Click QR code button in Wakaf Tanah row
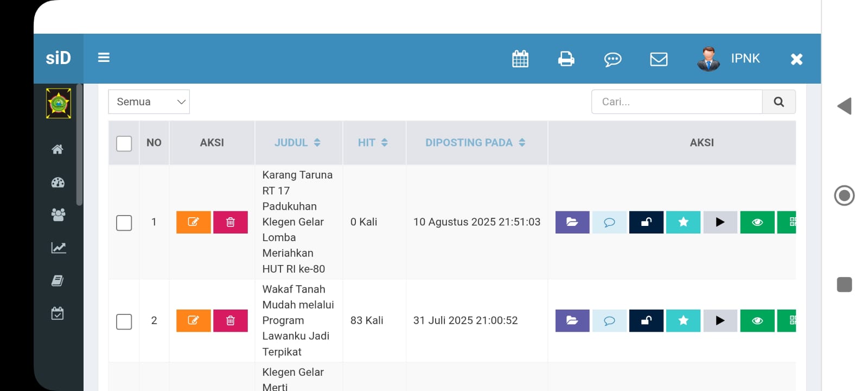Image resolution: width=868 pixels, height=391 pixels. point(787,320)
